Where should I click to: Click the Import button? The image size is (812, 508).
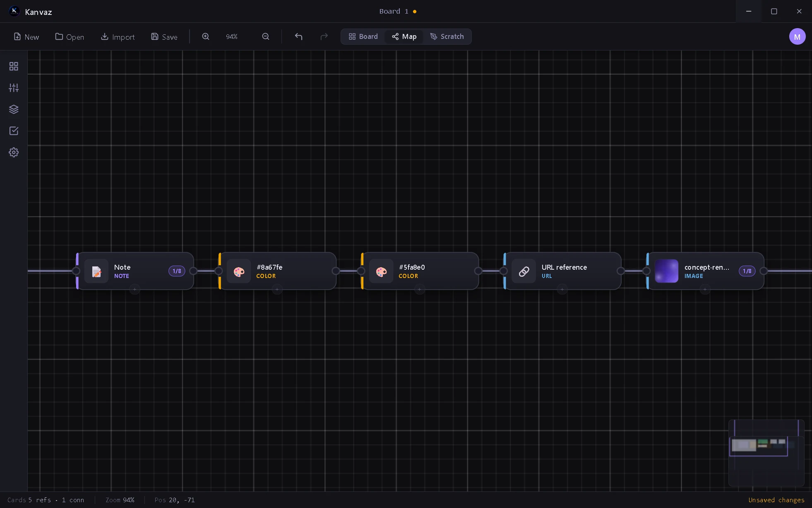click(118, 37)
